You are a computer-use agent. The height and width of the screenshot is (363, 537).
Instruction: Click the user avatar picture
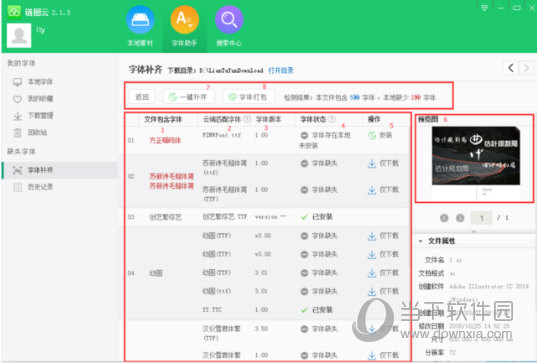point(19,35)
